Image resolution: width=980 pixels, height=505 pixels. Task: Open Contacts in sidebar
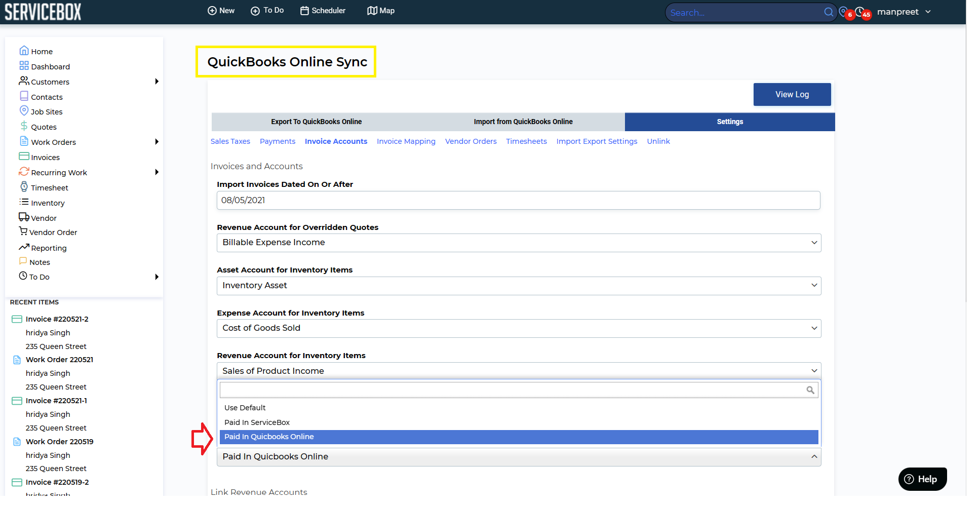pos(41,97)
